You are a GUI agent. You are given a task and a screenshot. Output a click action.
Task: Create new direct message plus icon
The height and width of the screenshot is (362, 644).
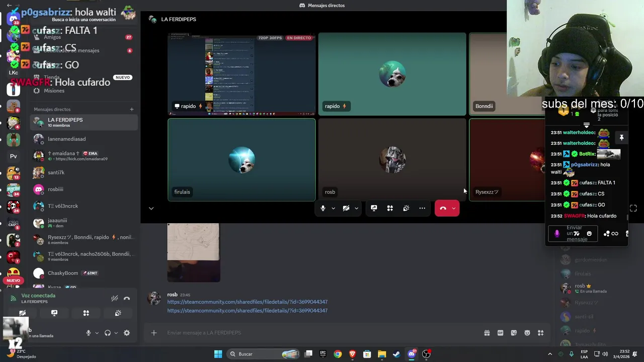click(132, 109)
